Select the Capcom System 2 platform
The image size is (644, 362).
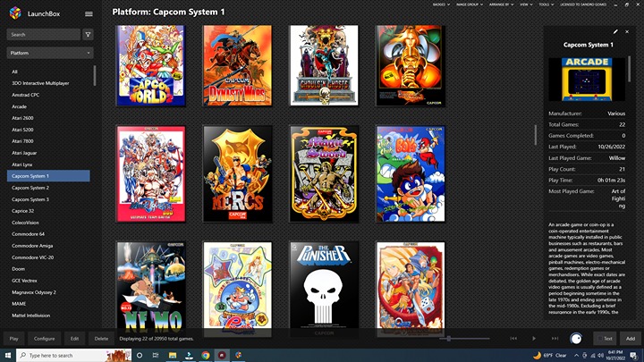[48, 188]
